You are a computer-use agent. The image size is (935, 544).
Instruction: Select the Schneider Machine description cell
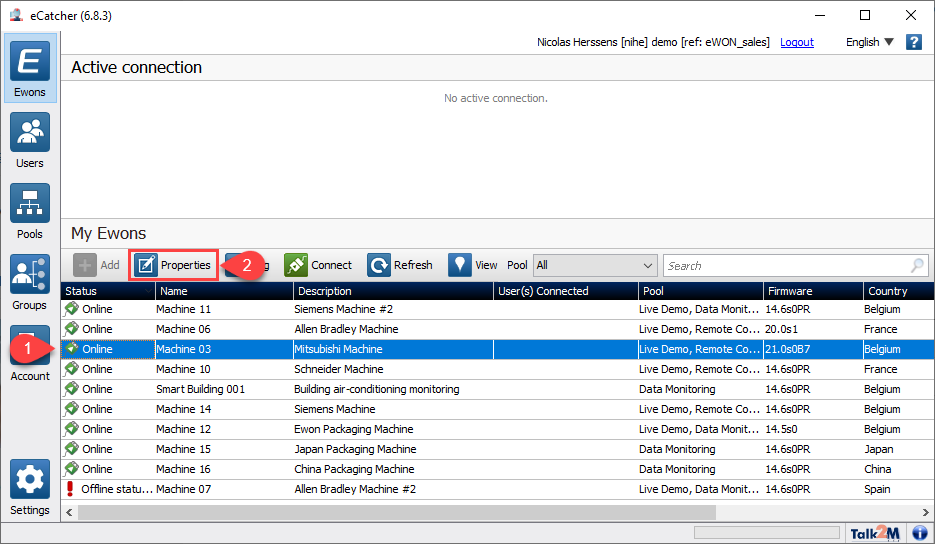[x=339, y=369]
